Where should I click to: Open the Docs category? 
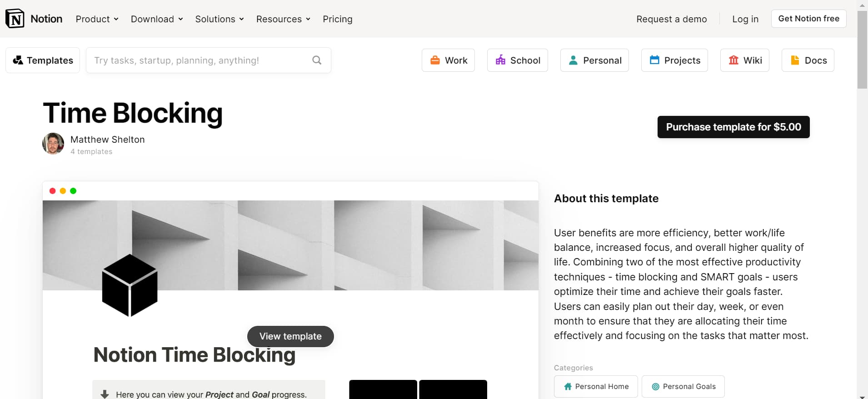[808, 60]
